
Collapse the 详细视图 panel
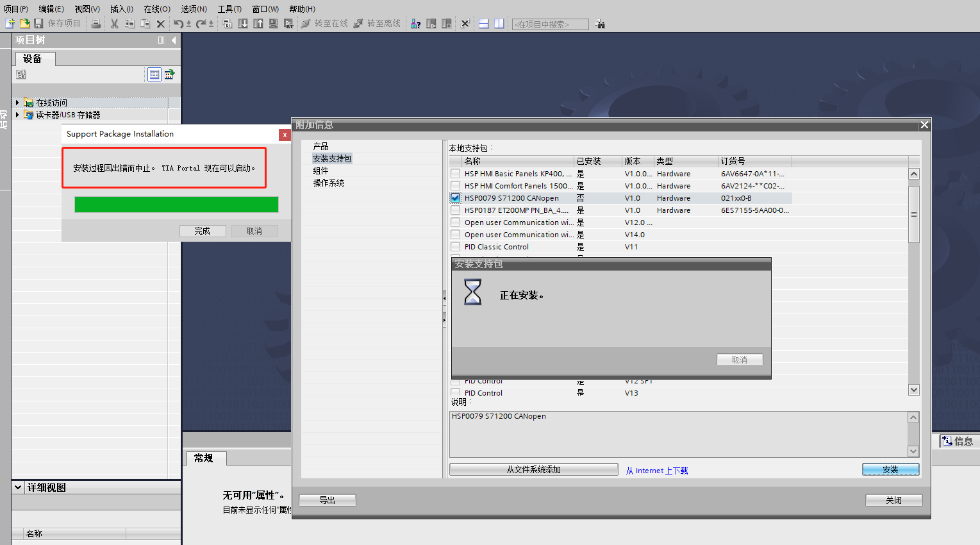18,487
